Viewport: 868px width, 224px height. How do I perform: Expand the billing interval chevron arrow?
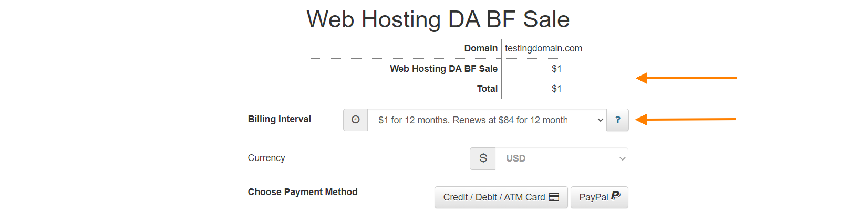coord(601,120)
